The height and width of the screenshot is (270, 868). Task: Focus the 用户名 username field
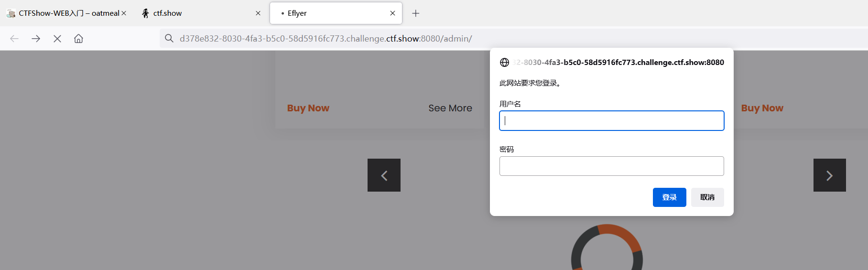pos(612,121)
